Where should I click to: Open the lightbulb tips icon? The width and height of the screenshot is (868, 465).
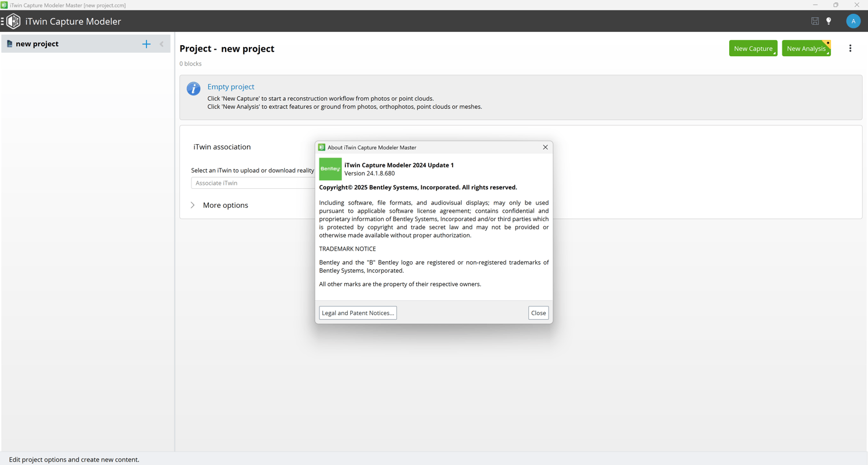829,21
